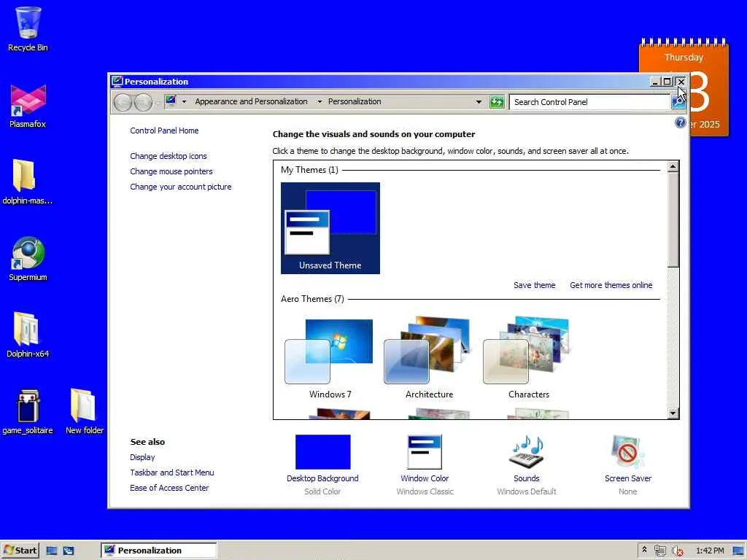The height and width of the screenshot is (560, 747).
Task: Click the Personalization title bar icon
Action: (117, 82)
